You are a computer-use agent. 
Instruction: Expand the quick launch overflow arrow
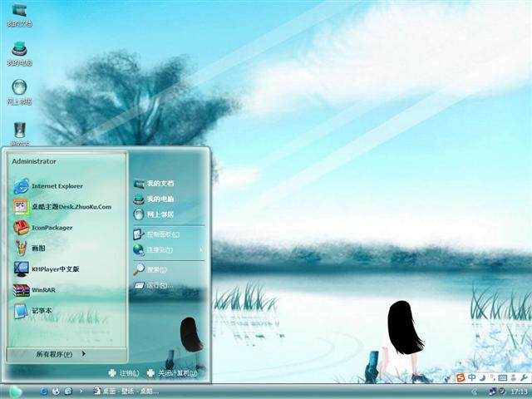coord(81,392)
